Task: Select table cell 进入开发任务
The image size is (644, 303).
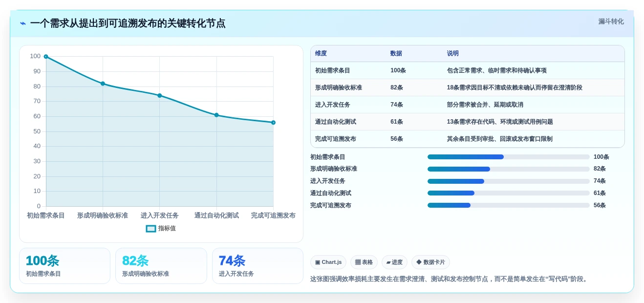Action: (333, 105)
